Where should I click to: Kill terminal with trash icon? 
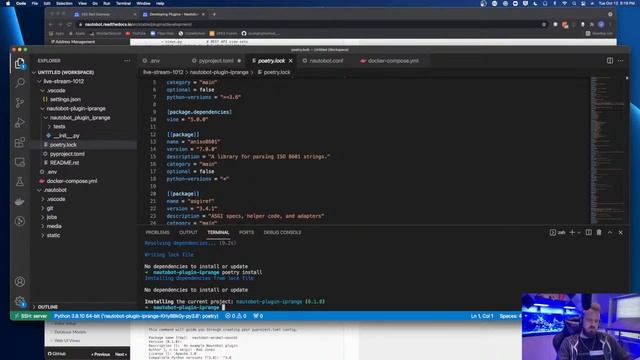point(599,232)
